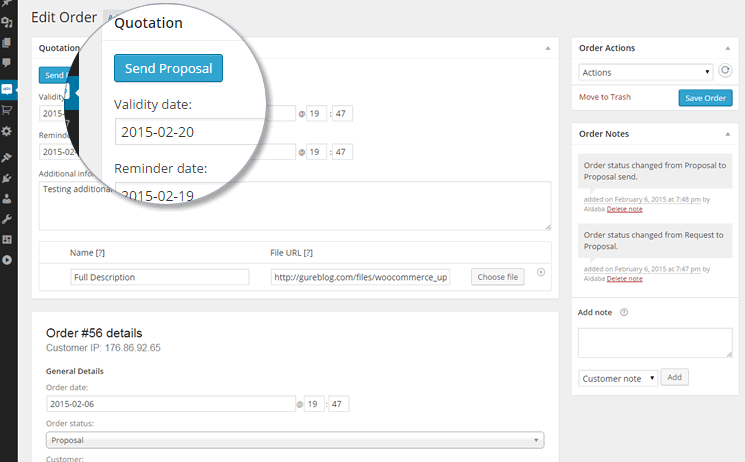Screen dimensions: 745x462
Task: Collapse the Order Notes panel
Action: (729, 133)
